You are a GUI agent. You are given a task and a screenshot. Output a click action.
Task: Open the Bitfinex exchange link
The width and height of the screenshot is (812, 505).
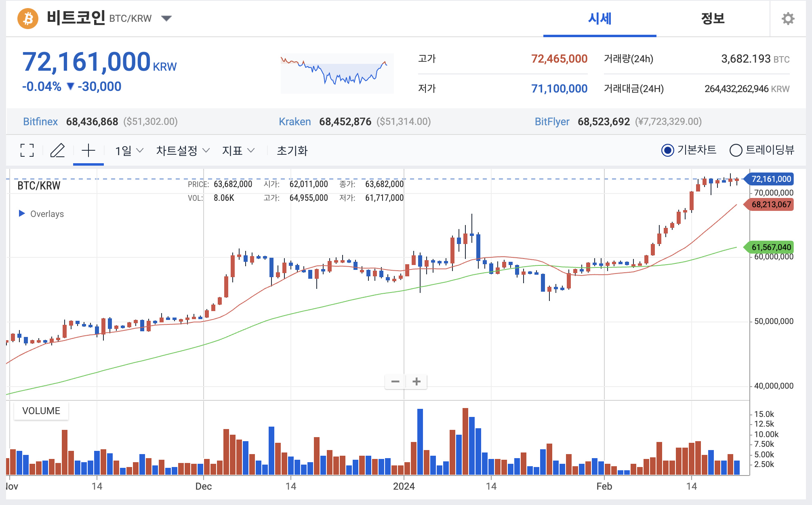pyautogui.click(x=40, y=122)
